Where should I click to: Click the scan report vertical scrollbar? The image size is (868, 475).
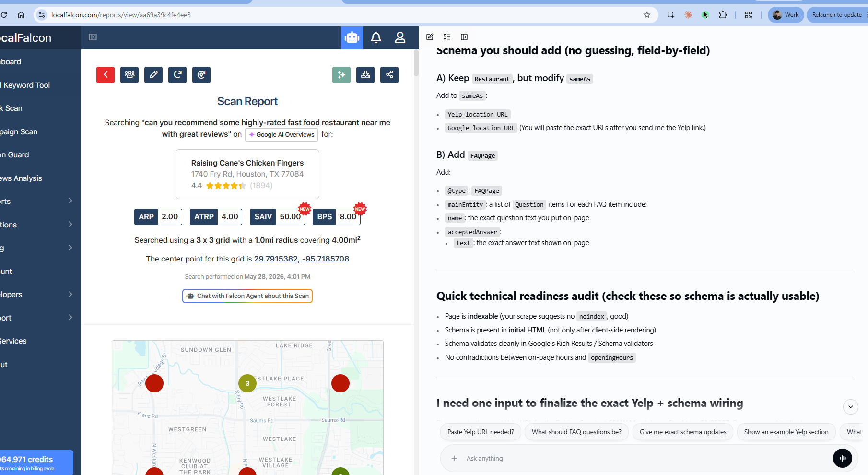[x=416, y=62]
